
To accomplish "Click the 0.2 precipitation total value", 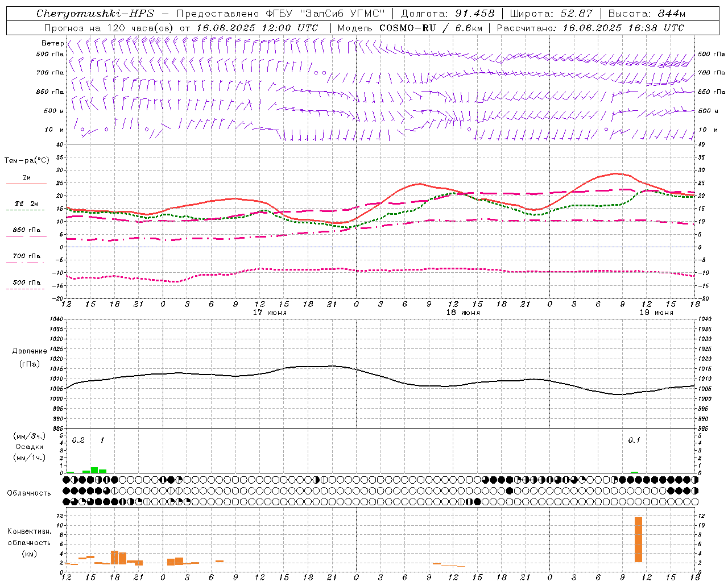I will coord(78,440).
